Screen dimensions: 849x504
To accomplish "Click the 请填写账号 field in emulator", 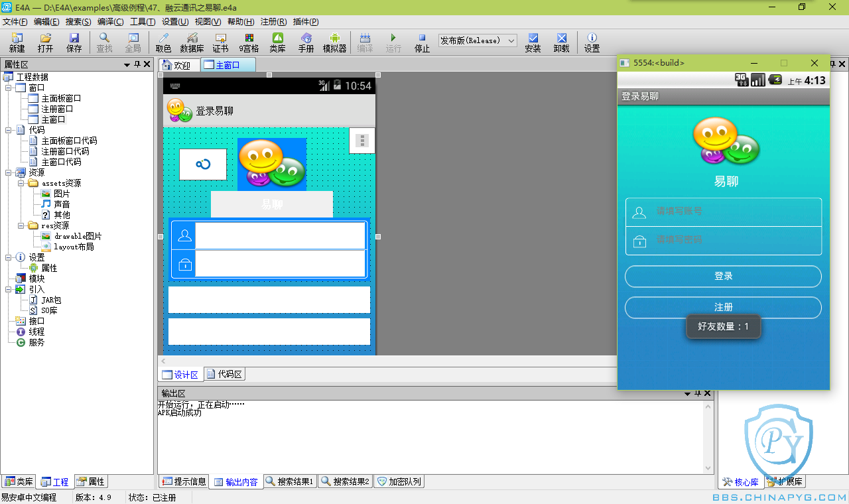I will [x=723, y=212].
